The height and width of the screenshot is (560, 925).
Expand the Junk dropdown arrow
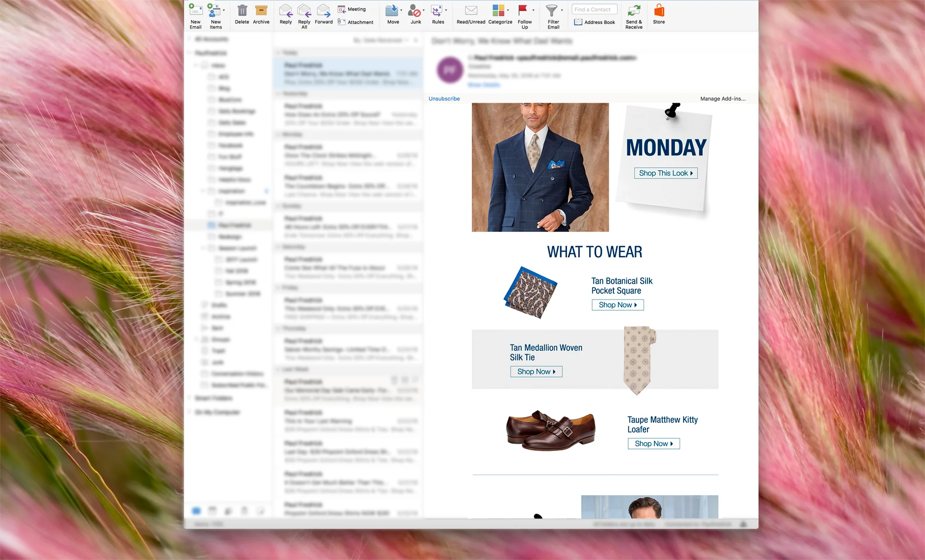click(x=424, y=10)
